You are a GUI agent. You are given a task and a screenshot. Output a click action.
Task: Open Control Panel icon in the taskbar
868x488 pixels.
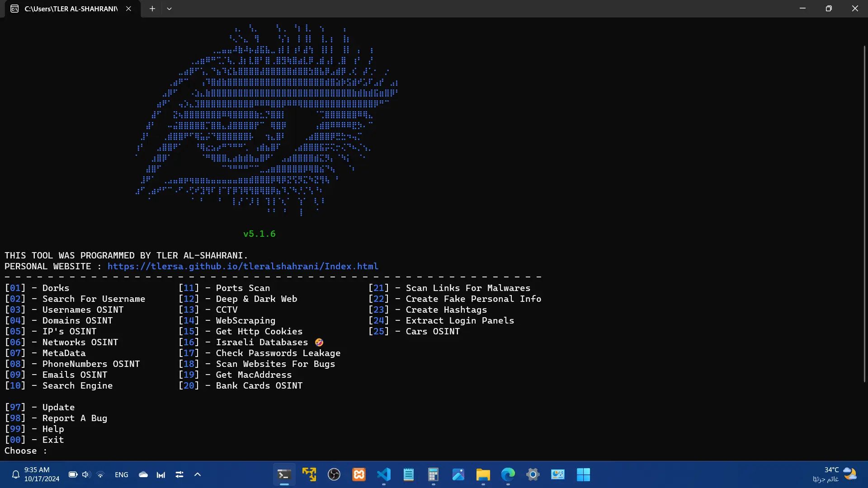tap(558, 474)
